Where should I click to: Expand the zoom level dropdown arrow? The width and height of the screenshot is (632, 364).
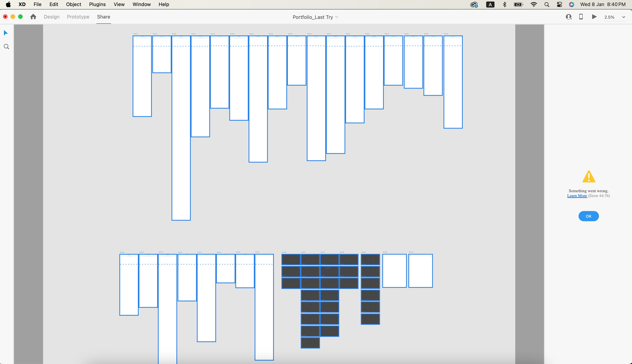pos(624,17)
